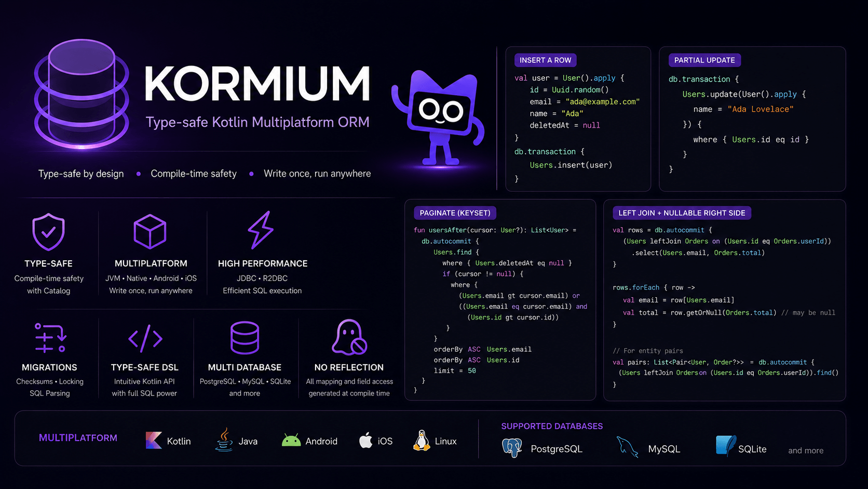Click the Kotlin platform name
Screen dimensions: 868x489
click(x=179, y=441)
